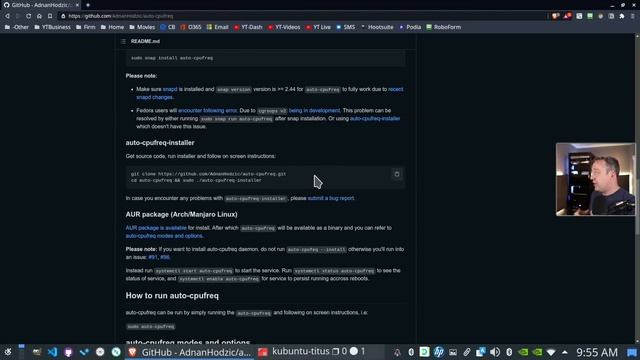Open the Brave Shields icon

click(555, 16)
